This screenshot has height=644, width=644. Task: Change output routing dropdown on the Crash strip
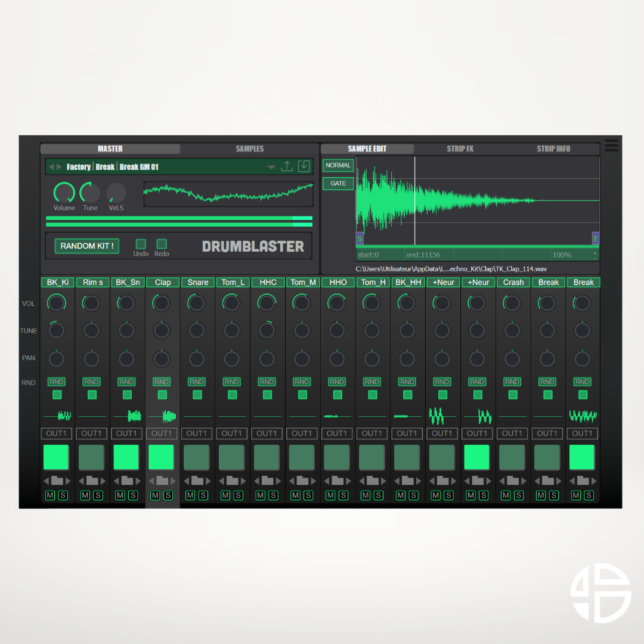click(512, 434)
